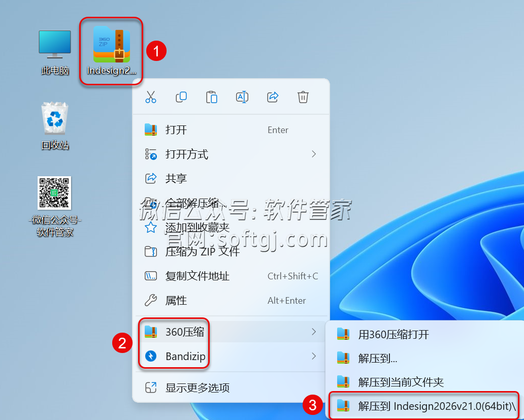Viewport: 524px width, 420px height.
Task: Click the Paste clipboard icon
Action: 212,97
